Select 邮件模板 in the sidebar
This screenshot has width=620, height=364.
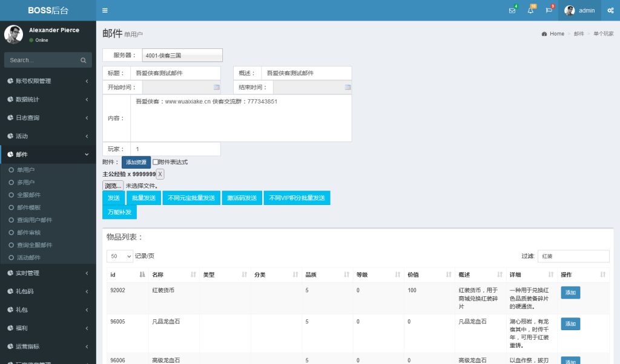pos(28,207)
